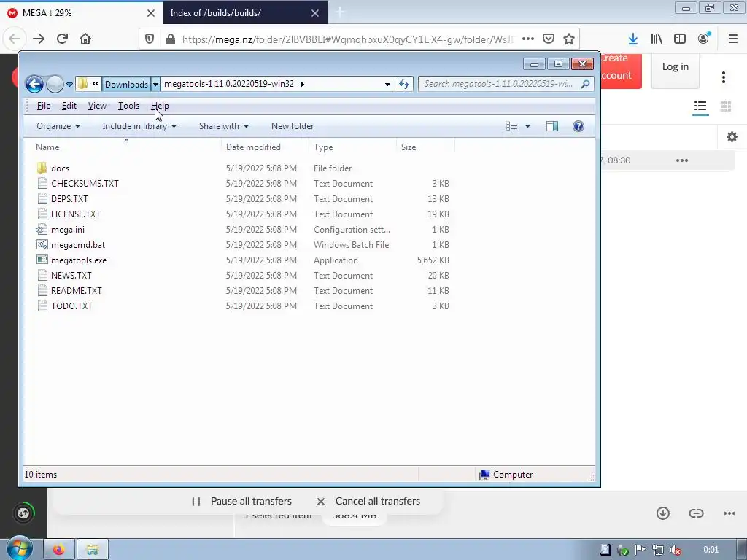The height and width of the screenshot is (560, 747).
Task: Sort by the Size column header
Action: (425, 147)
